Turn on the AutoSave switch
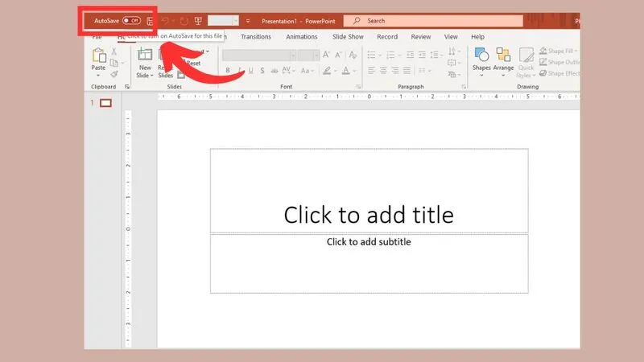This screenshot has width=644, height=362. tap(131, 21)
